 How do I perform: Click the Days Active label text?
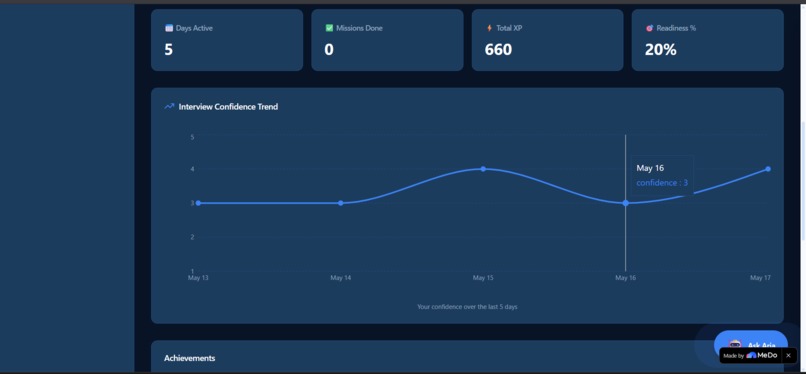[x=194, y=28]
